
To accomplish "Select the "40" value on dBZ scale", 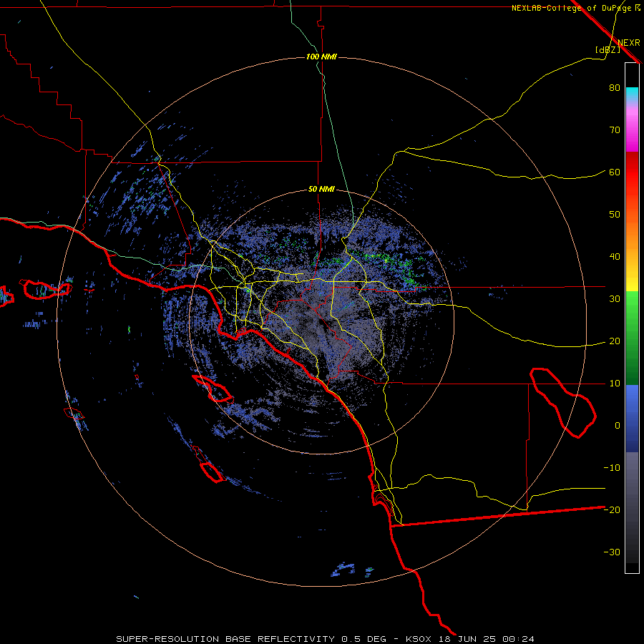I will pos(615,257).
